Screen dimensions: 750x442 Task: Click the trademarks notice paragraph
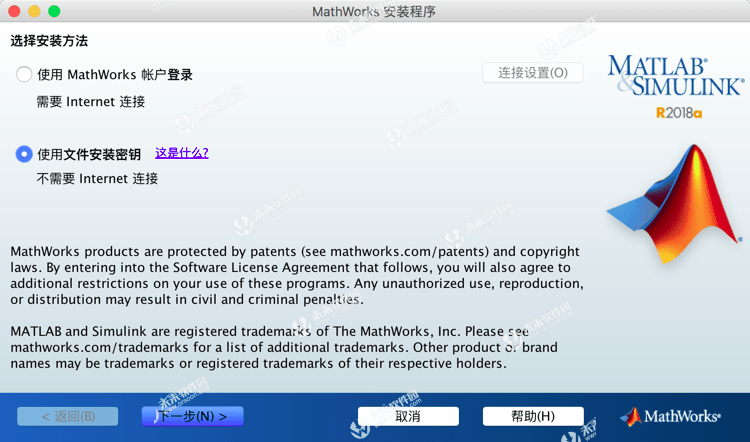(284, 347)
